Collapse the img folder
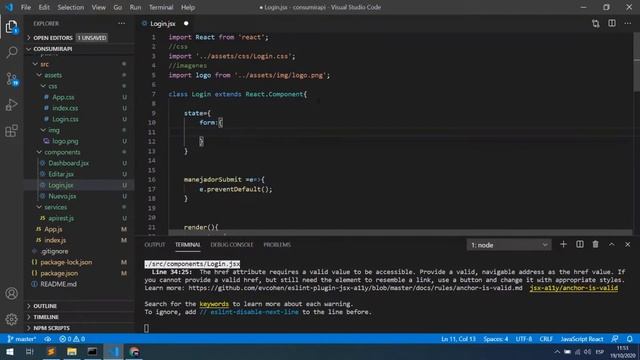The height and width of the screenshot is (360, 640). pos(80,130)
